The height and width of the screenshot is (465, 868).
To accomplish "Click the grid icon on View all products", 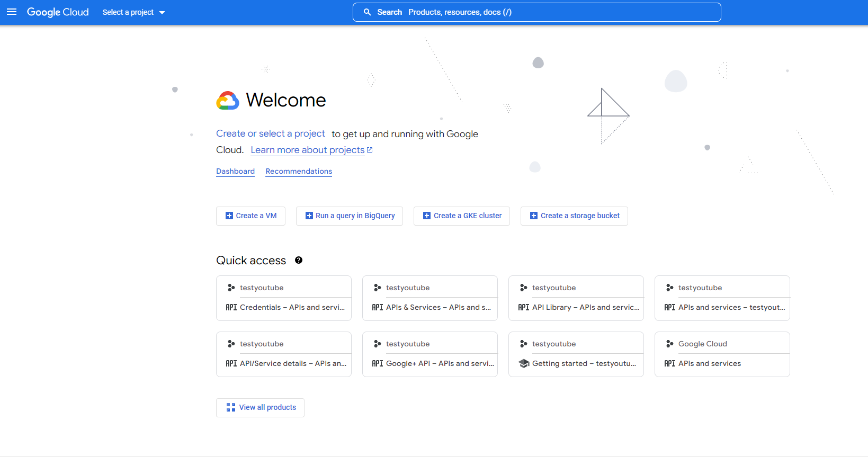I will tap(231, 407).
